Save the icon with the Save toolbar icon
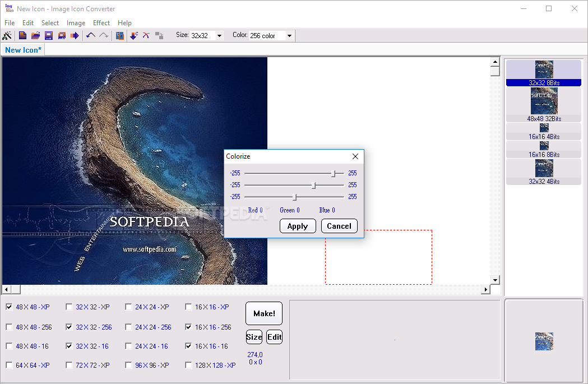This screenshot has width=588, height=384. pos(48,35)
